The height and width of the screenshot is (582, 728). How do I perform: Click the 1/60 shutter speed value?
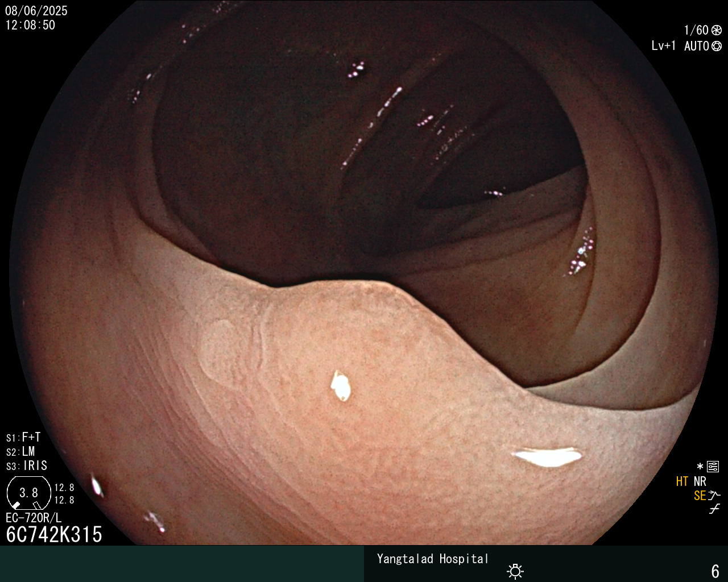point(696,30)
